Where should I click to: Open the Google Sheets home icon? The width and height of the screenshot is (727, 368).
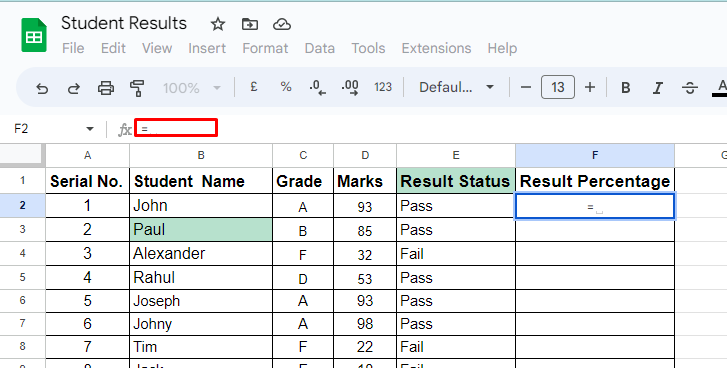pos(34,35)
